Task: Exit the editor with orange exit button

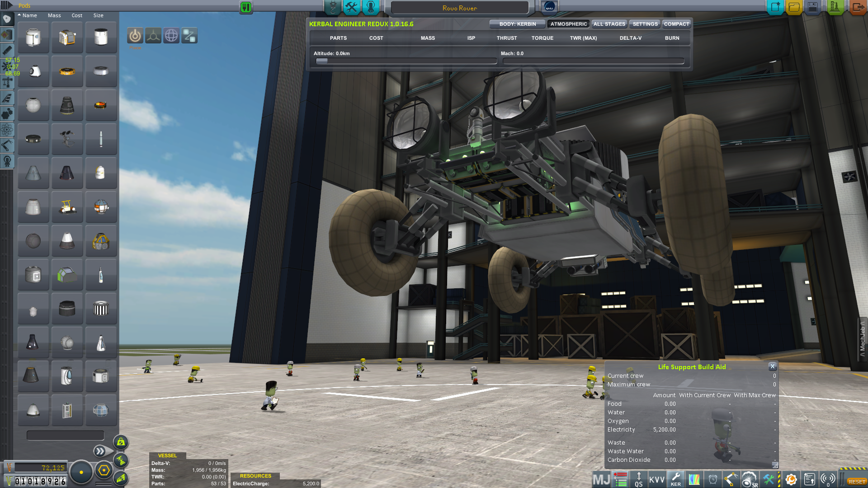Action: (857, 7)
